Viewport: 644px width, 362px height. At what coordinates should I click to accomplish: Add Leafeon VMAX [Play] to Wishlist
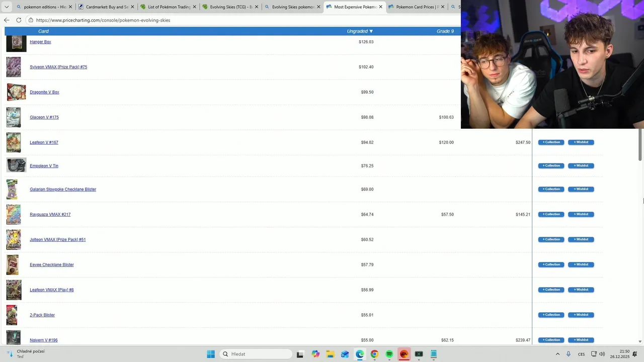tap(581, 290)
